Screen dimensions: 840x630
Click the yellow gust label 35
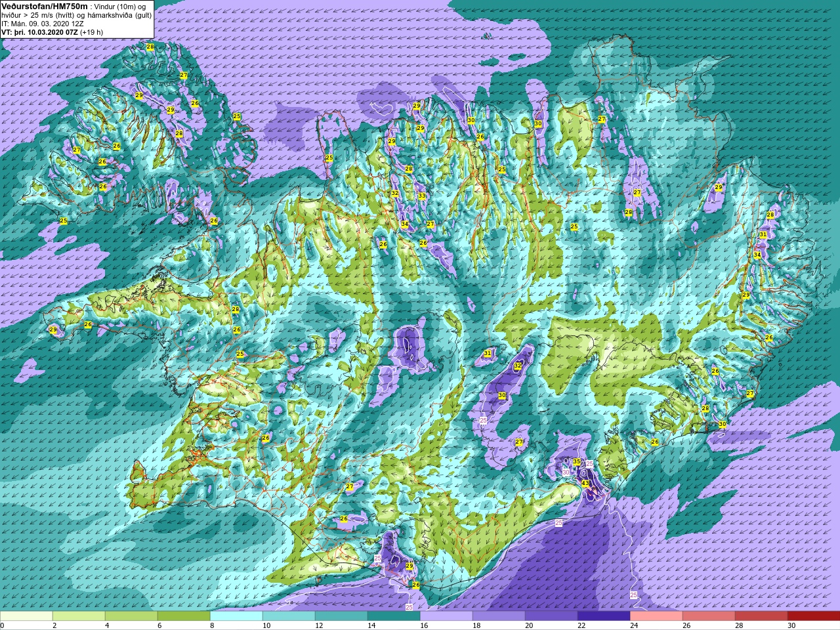(577, 462)
